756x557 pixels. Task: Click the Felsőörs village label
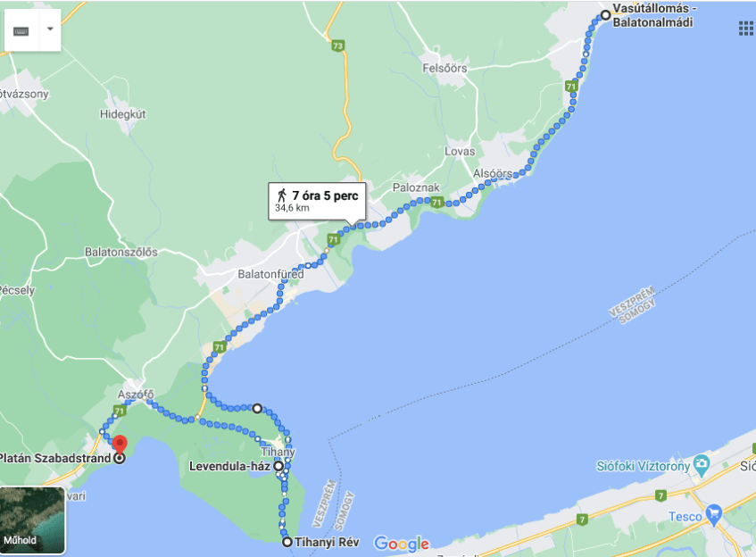[x=444, y=69]
